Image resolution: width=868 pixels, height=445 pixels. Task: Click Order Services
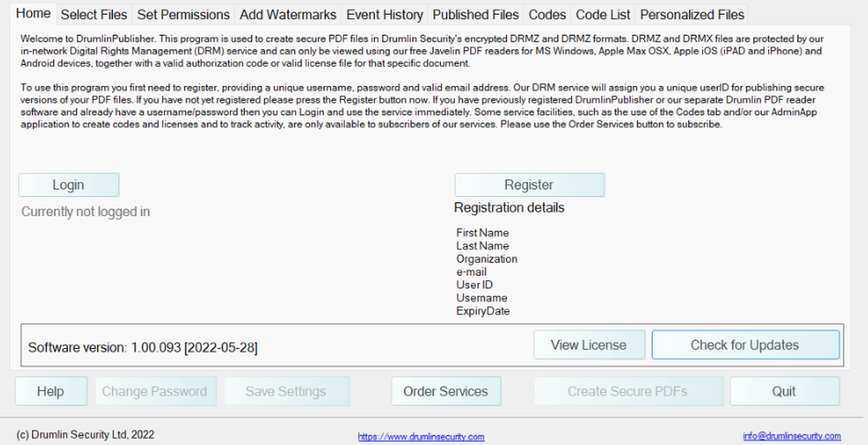point(446,391)
